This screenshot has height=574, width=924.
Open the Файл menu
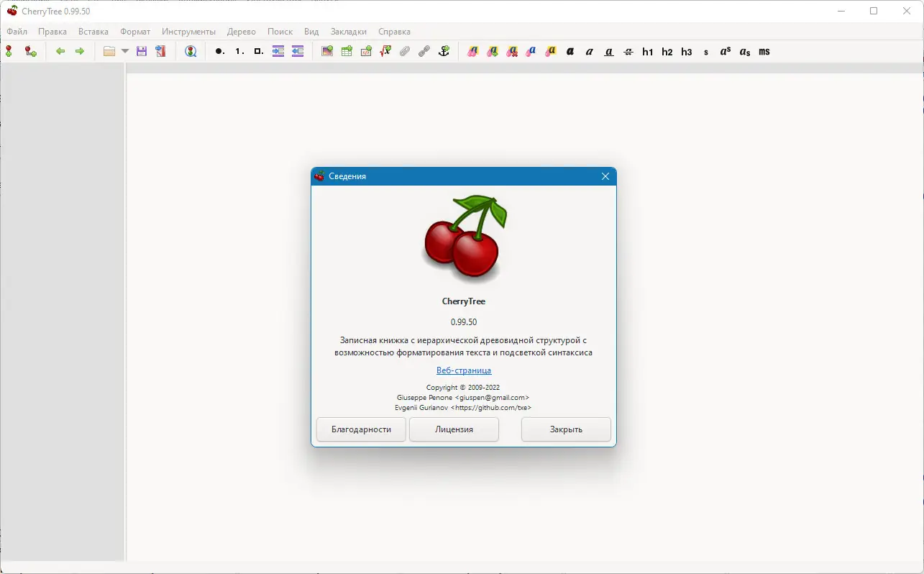pyautogui.click(x=17, y=32)
